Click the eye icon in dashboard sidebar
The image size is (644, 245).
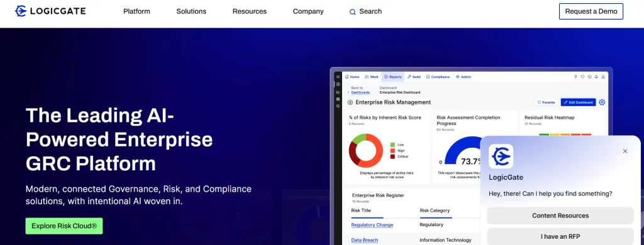(x=338, y=84)
